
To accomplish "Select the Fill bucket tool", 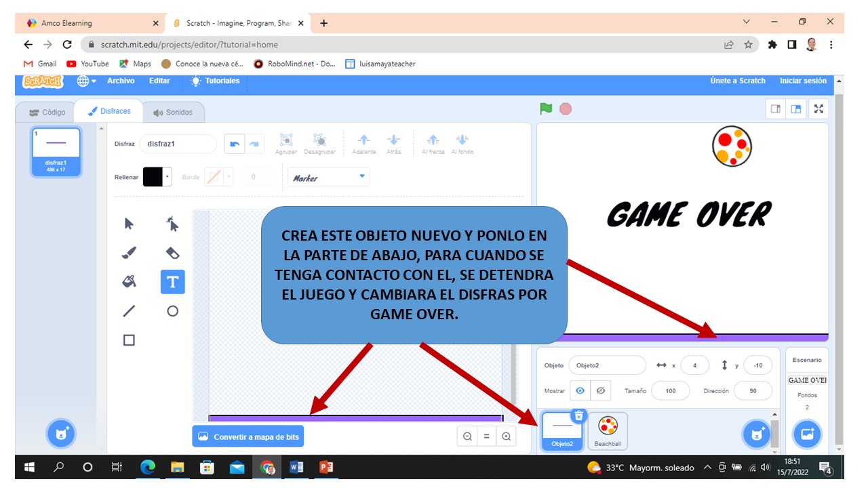I will coord(129,282).
